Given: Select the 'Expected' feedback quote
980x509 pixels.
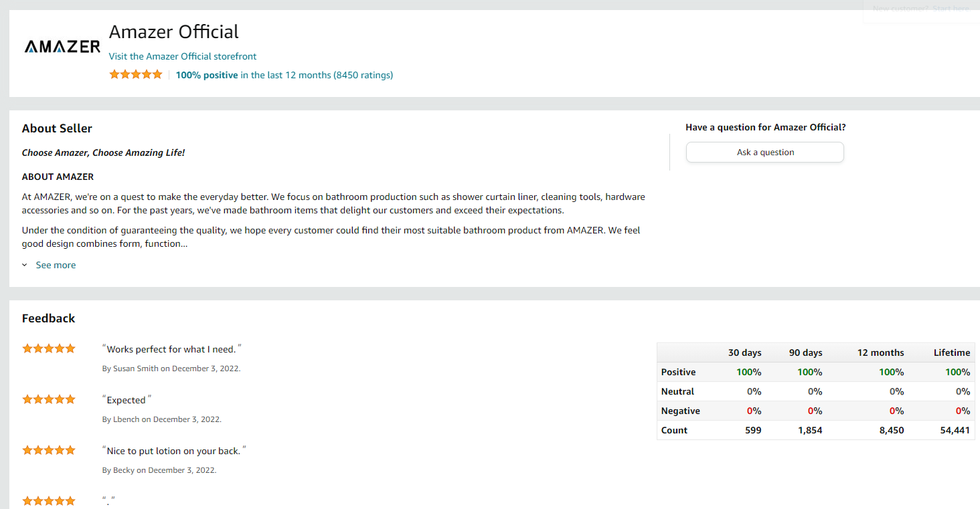Looking at the screenshot, I should [127, 400].
